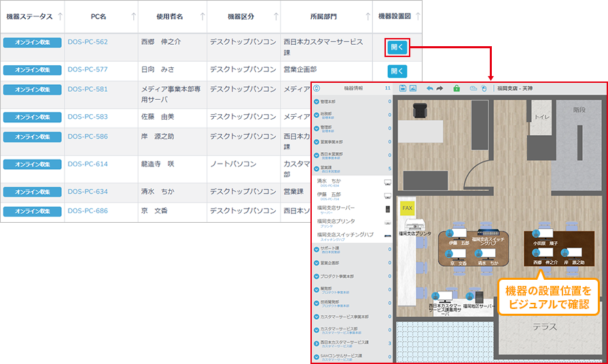Click オンライン収集 badge for DOS-PC-614
The image size is (608, 364).
coord(32,164)
